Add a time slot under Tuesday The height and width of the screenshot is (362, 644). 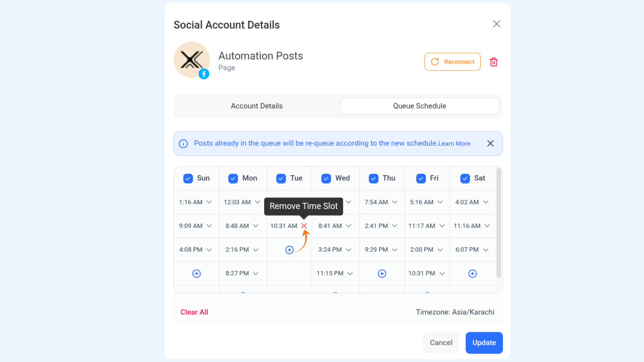(x=289, y=250)
